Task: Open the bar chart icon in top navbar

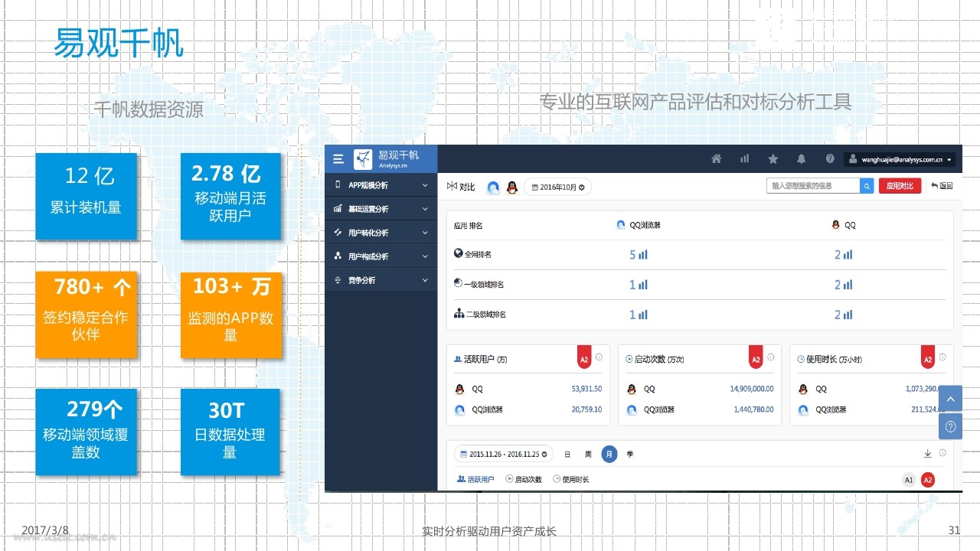Action: (x=744, y=159)
